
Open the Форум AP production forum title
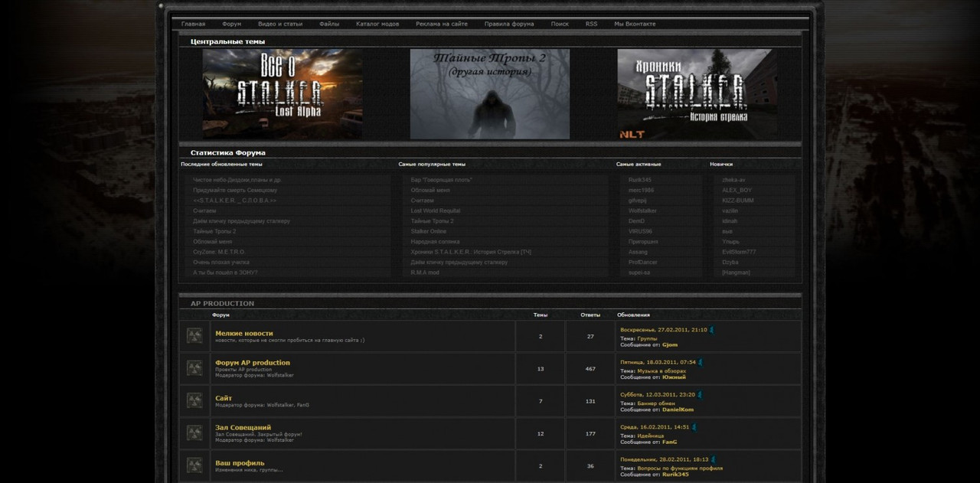pos(253,362)
